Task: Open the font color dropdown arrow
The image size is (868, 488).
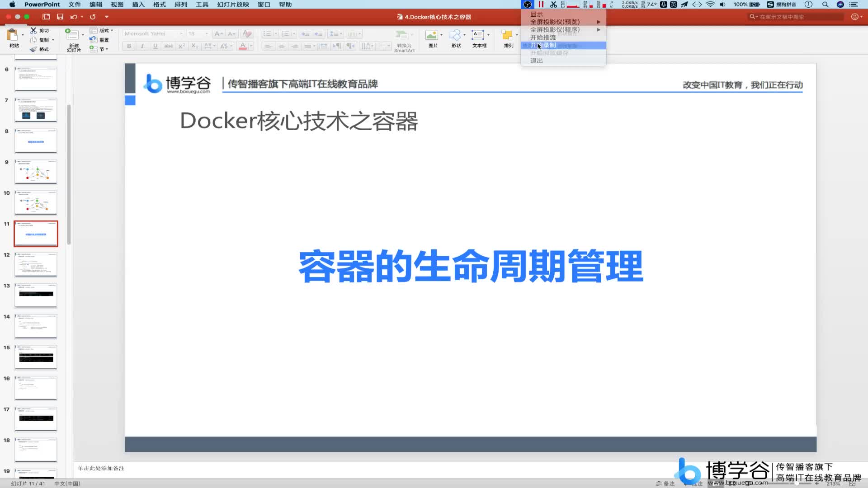Action: (251, 46)
